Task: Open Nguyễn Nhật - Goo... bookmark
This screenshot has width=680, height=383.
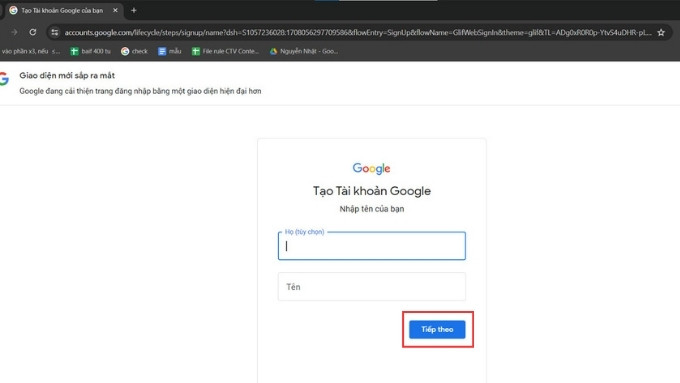Action: 304,51
